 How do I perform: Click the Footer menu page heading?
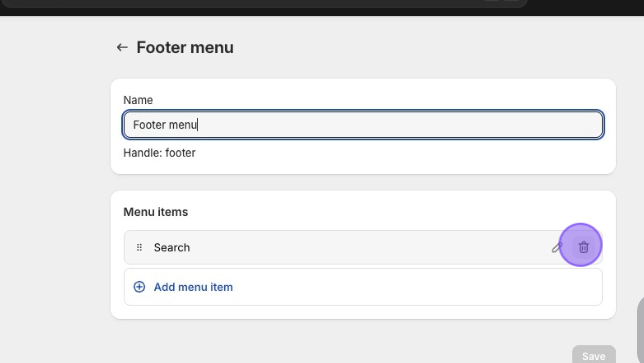pyautogui.click(x=185, y=48)
